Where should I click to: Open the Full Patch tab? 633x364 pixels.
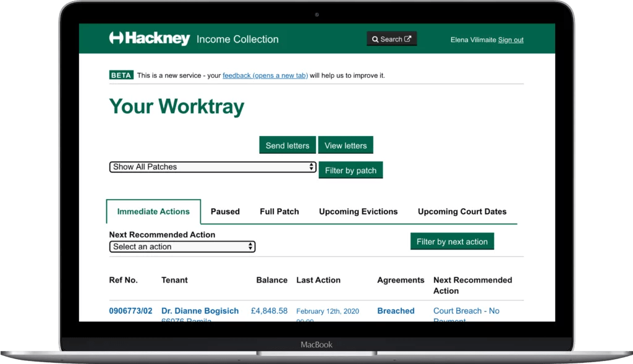(x=279, y=211)
